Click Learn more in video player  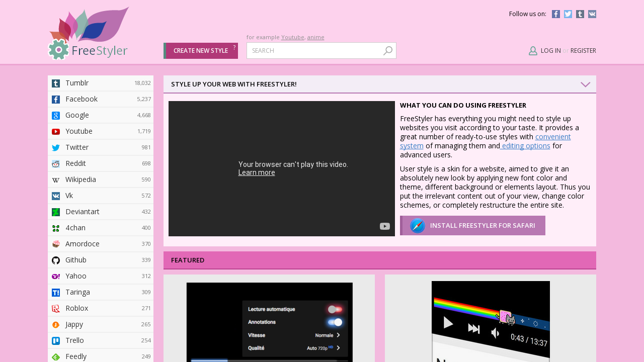257,172
